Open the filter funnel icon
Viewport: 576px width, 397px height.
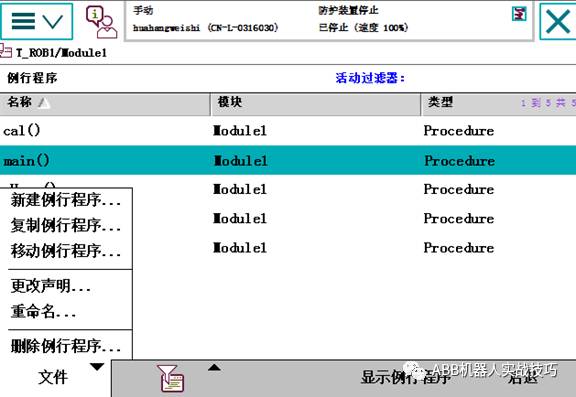click(171, 378)
